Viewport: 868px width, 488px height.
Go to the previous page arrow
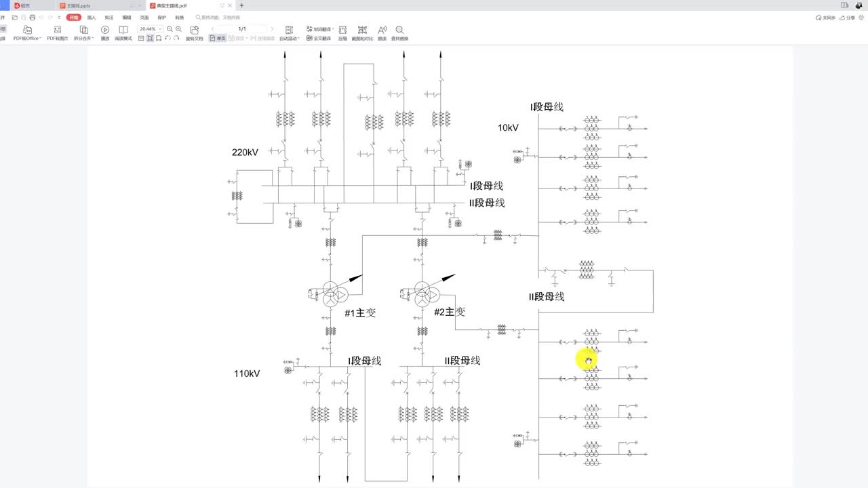click(x=213, y=29)
